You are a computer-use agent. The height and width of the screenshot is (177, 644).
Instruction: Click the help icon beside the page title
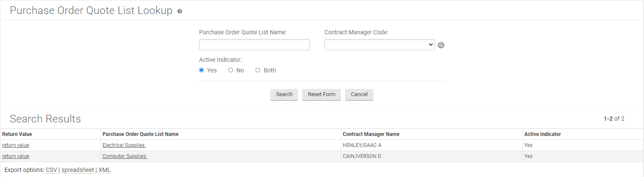click(180, 11)
